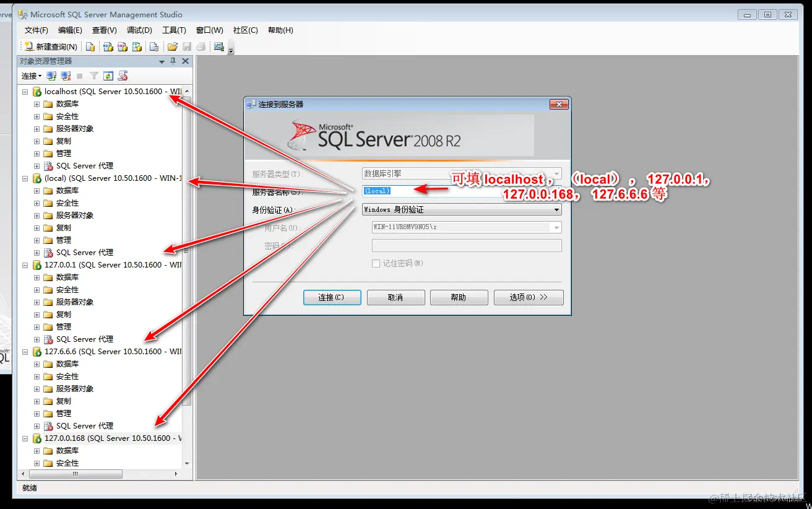
Task: Open a Database Engine query
Action: (x=90, y=46)
